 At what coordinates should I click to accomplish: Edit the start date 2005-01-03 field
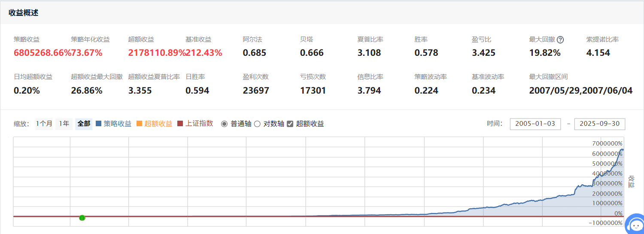point(535,124)
